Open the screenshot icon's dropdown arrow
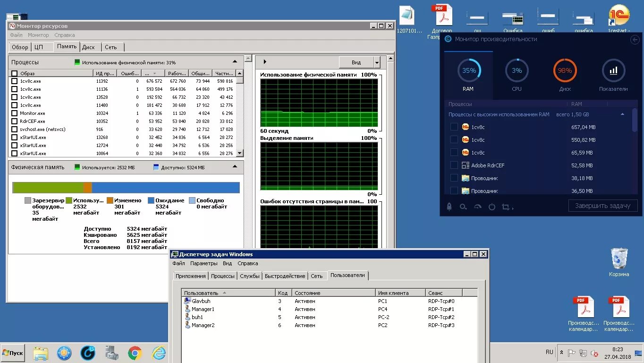The image size is (644, 363). tap(513, 208)
